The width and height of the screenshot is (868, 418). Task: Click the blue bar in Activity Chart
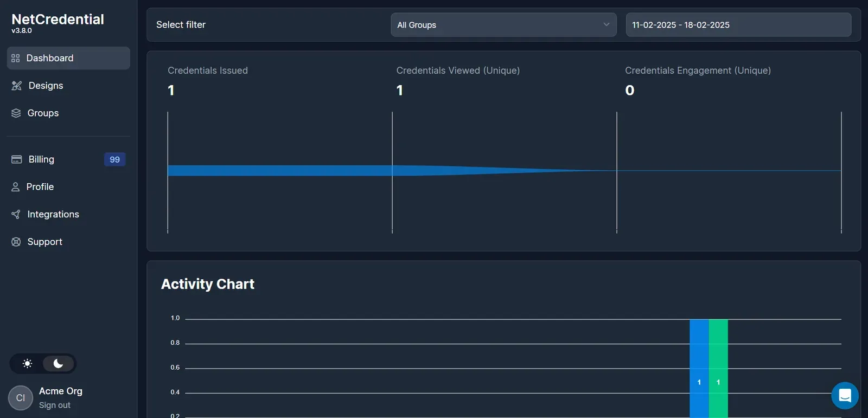699,369
